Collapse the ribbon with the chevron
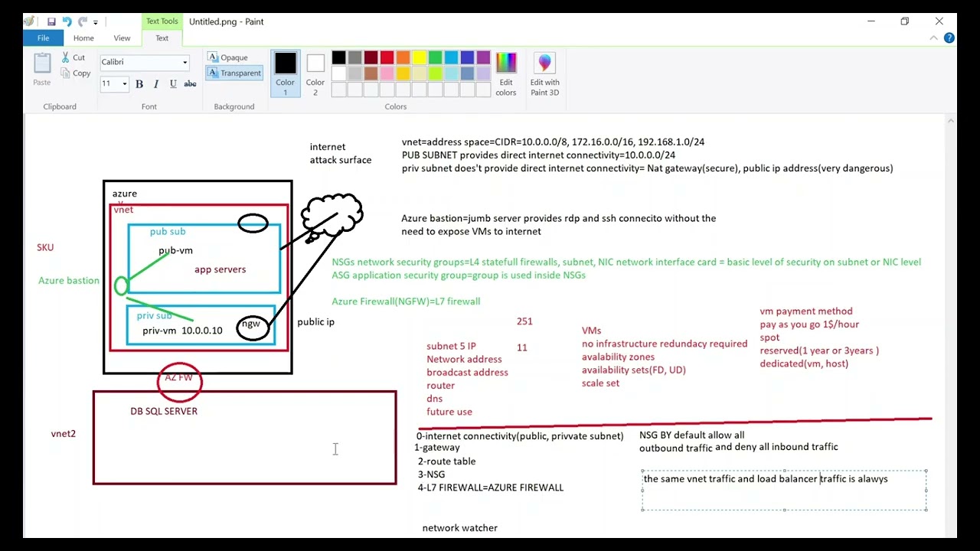 (934, 37)
